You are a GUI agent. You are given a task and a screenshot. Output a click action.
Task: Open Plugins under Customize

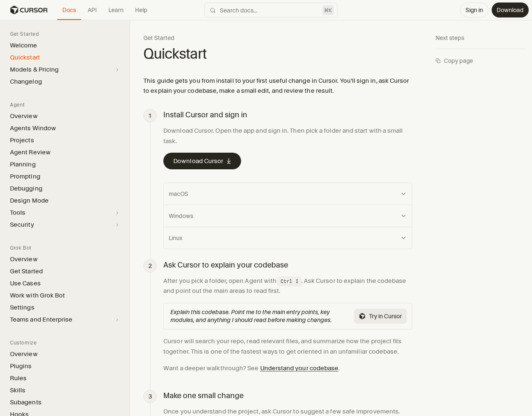pyautogui.click(x=21, y=366)
